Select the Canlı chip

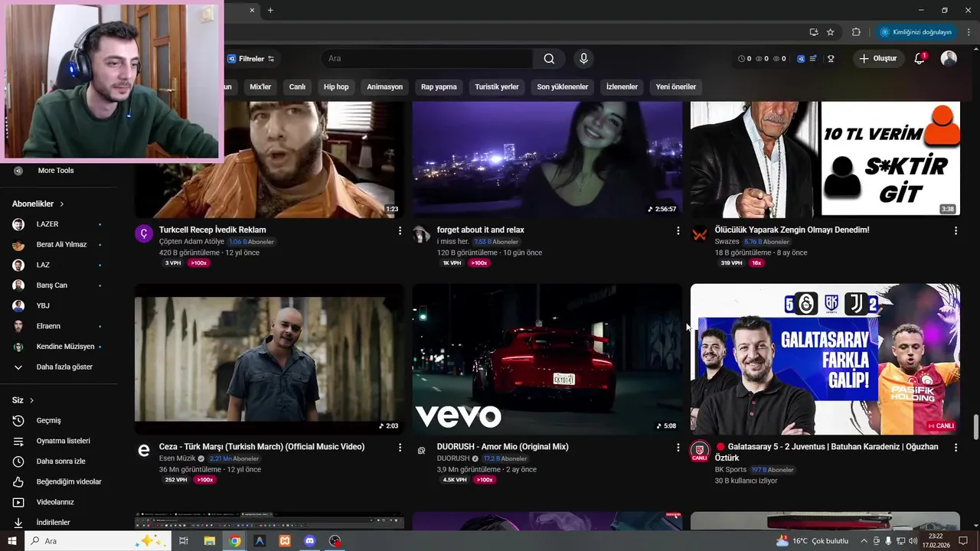[297, 87]
